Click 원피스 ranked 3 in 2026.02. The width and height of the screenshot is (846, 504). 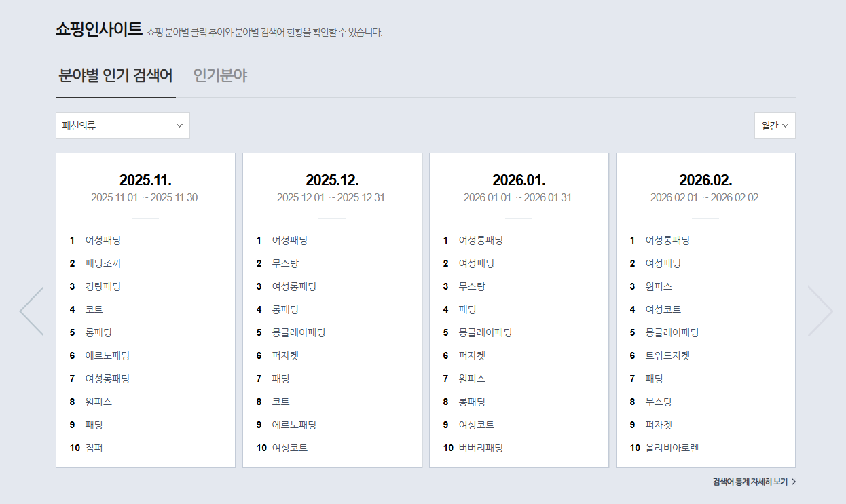[x=659, y=286]
